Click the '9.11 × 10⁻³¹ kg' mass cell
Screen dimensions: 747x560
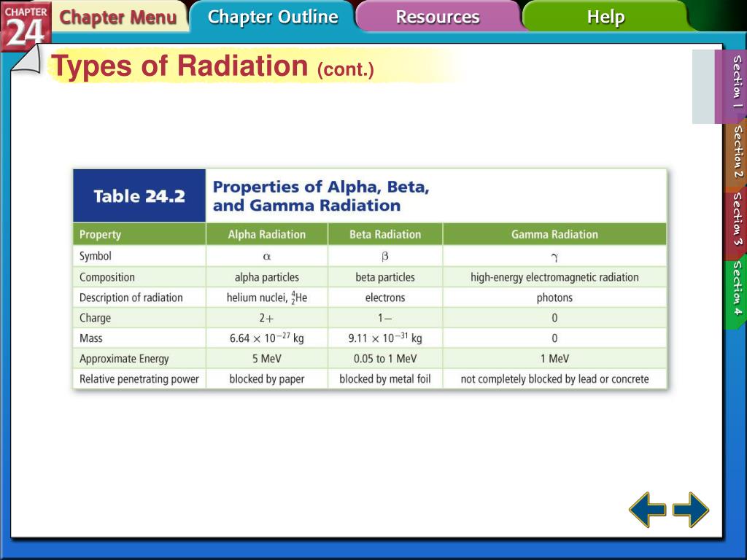click(x=385, y=338)
